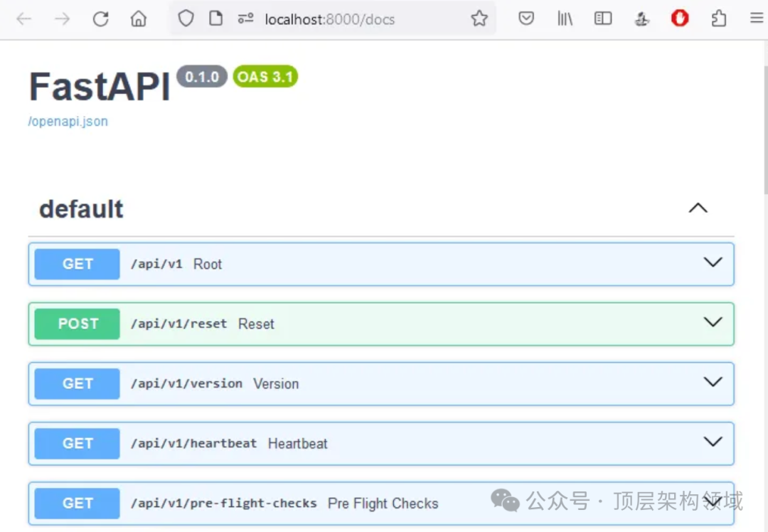
Task: Open the extension icon left of the ad blocker
Action: (x=641, y=19)
